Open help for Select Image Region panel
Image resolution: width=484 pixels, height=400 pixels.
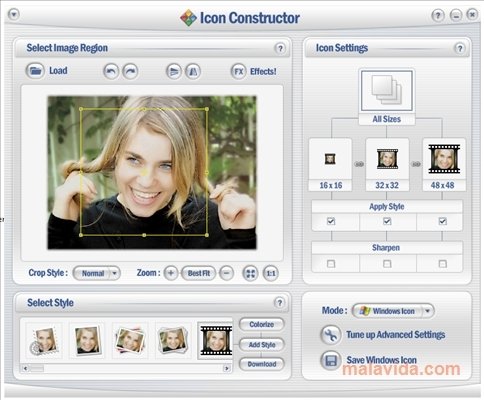coord(280,49)
